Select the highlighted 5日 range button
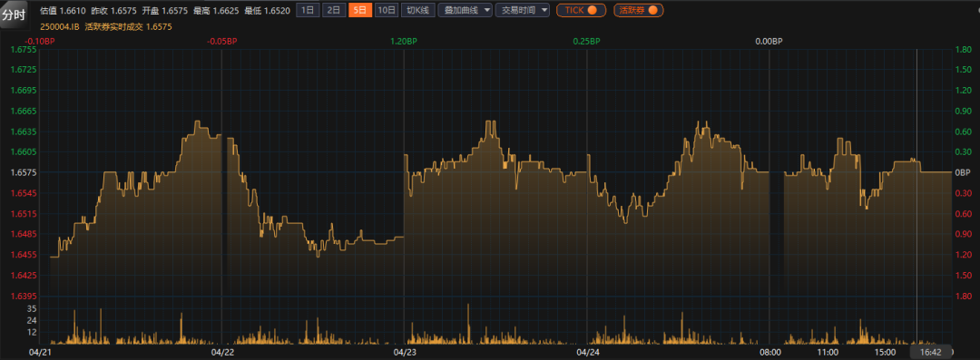Viewport: 980px width, 360px height. click(x=359, y=10)
